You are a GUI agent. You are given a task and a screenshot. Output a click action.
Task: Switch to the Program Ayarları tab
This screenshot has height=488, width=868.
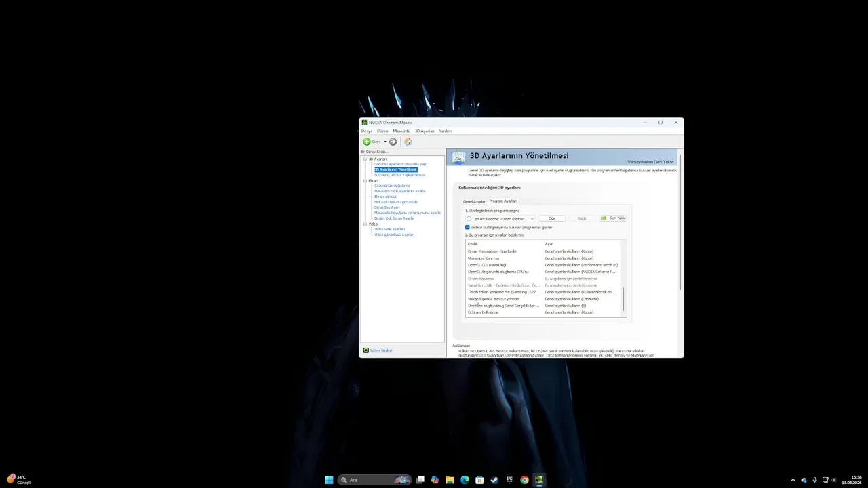(502, 201)
